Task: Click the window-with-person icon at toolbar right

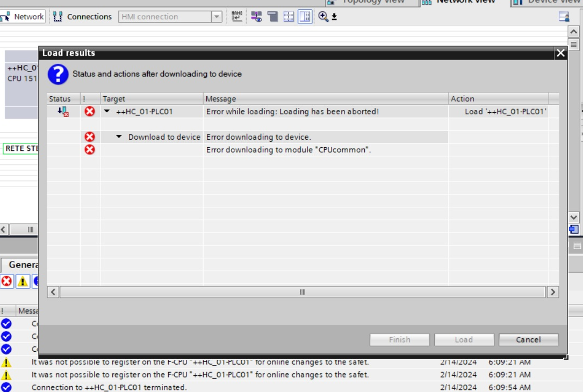Action: (x=564, y=16)
